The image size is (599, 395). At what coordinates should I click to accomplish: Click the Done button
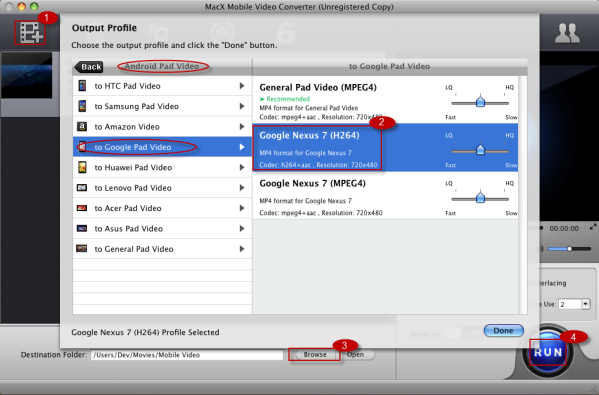coord(503,330)
